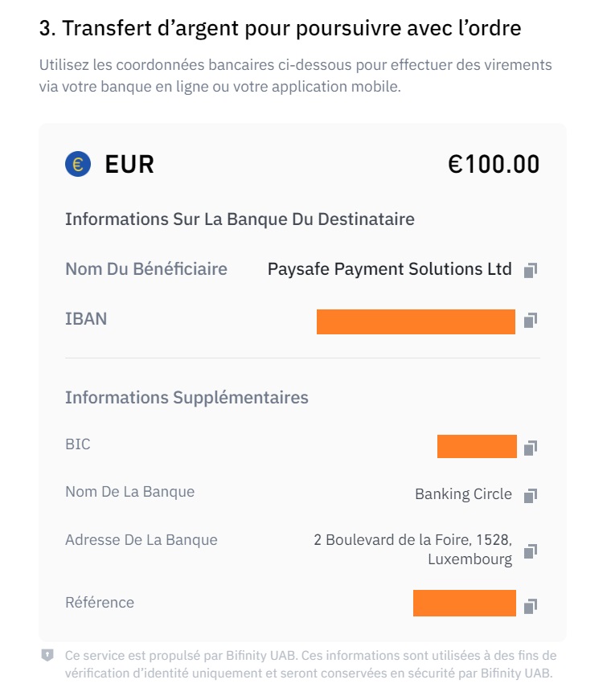Click the Transfert d'argent step heading
Screen dimensions: 611x700
280,28
